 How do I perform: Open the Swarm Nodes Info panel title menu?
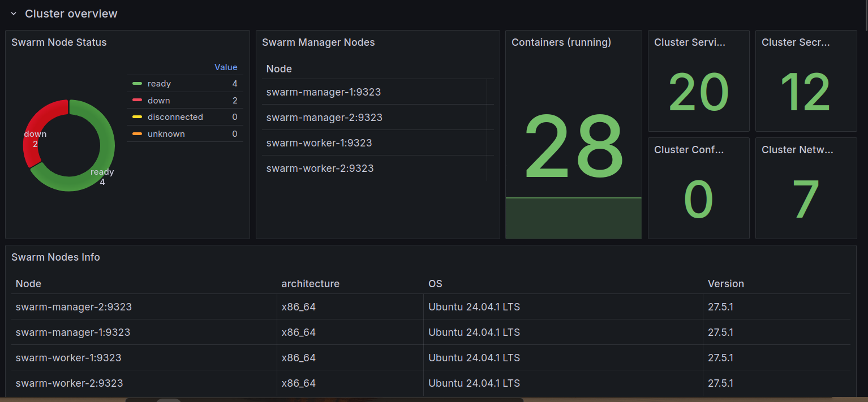55,257
